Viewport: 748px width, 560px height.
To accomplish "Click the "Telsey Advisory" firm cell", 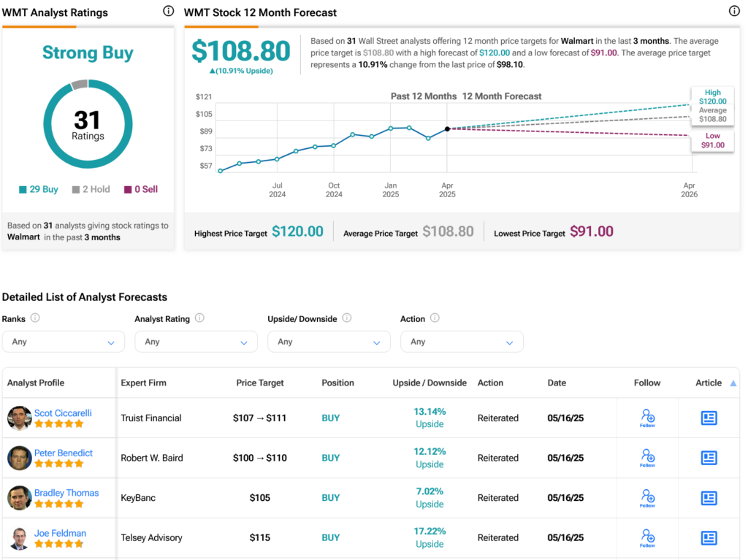I will (x=151, y=537).
